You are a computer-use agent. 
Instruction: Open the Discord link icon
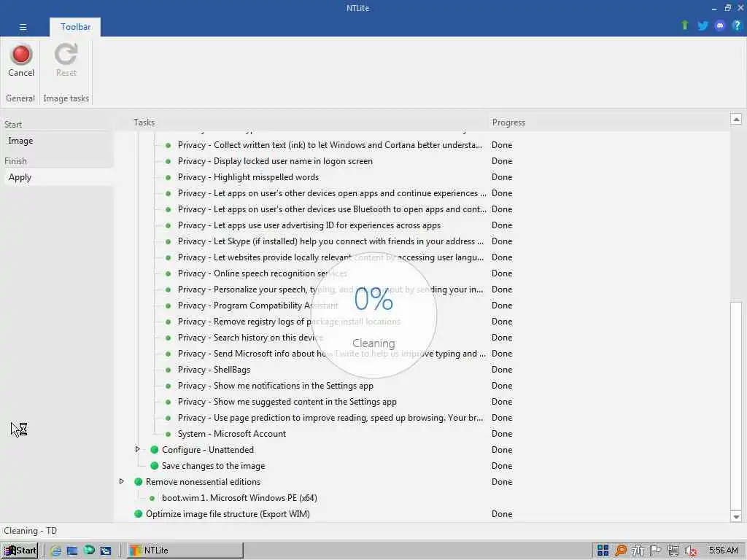point(720,26)
